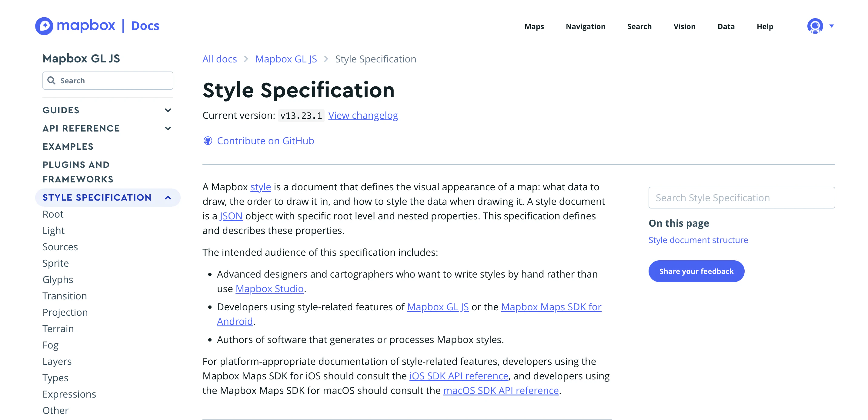Open the Data menu
This screenshot has width=868, height=420.
tap(726, 26)
